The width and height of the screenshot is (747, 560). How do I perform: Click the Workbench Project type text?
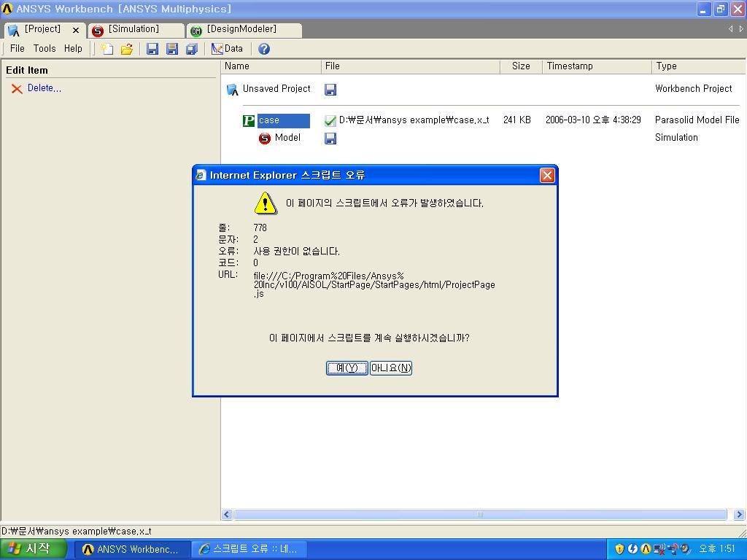coord(693,88)
